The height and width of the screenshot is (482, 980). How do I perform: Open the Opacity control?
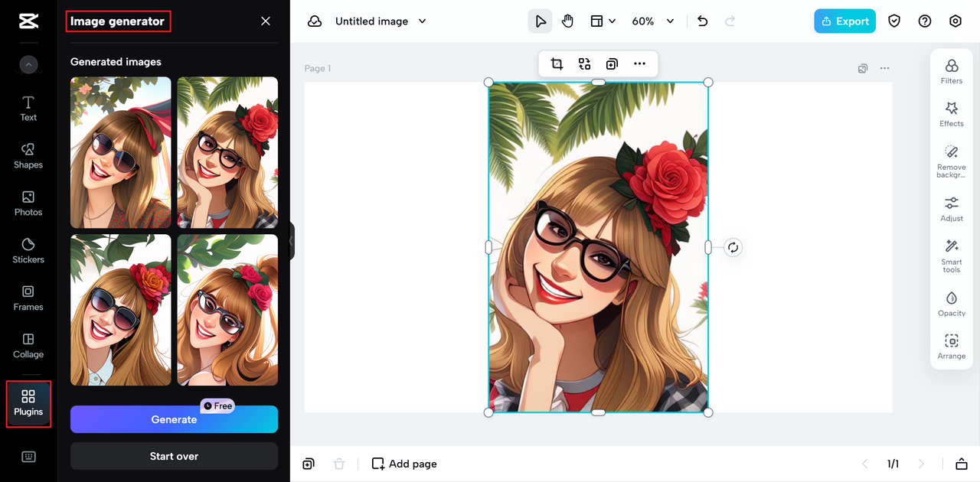tap(952, 304)
